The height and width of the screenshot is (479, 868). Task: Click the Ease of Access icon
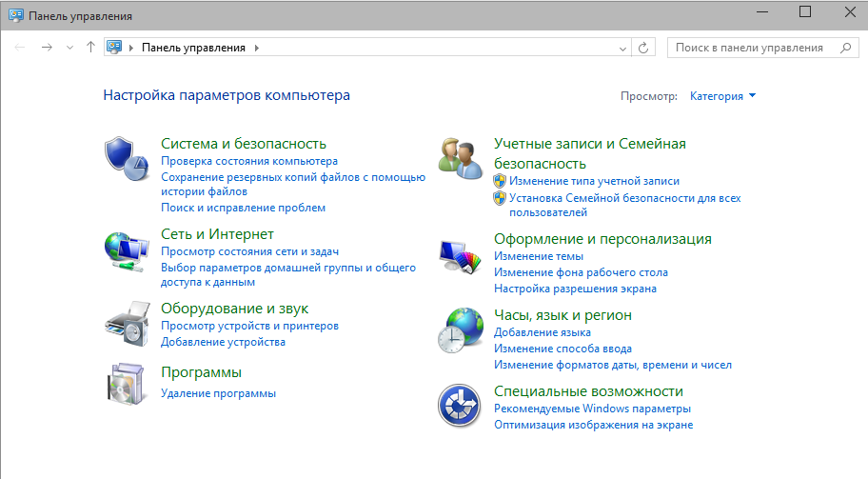(x=460, y=406)
